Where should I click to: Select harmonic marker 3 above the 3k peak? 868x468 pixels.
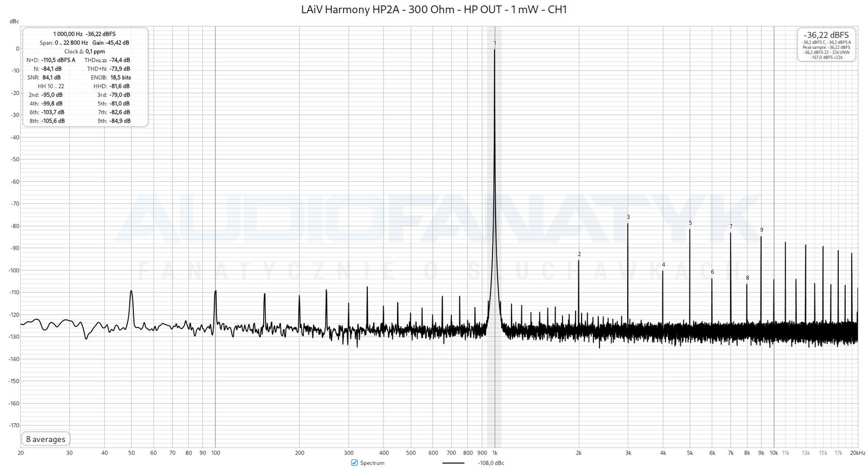[628, 217]
